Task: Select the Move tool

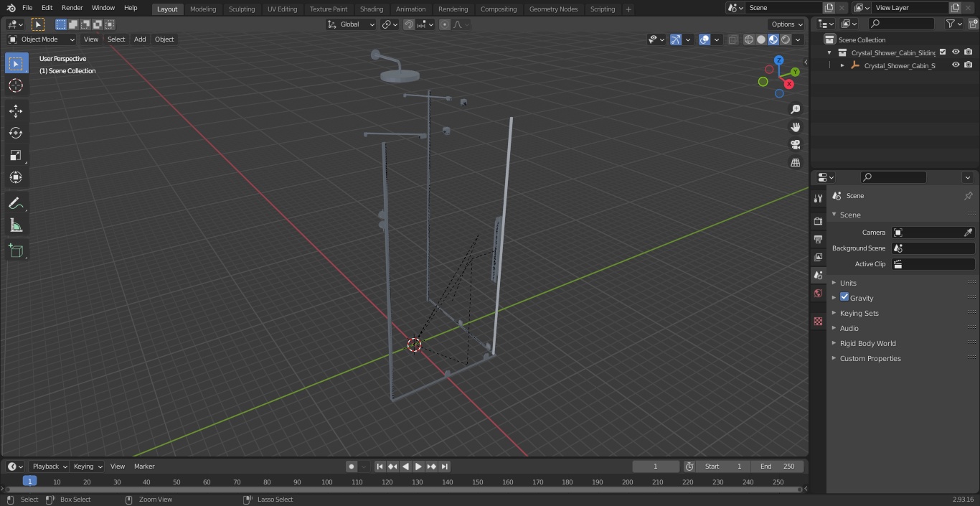Action: 16,111
